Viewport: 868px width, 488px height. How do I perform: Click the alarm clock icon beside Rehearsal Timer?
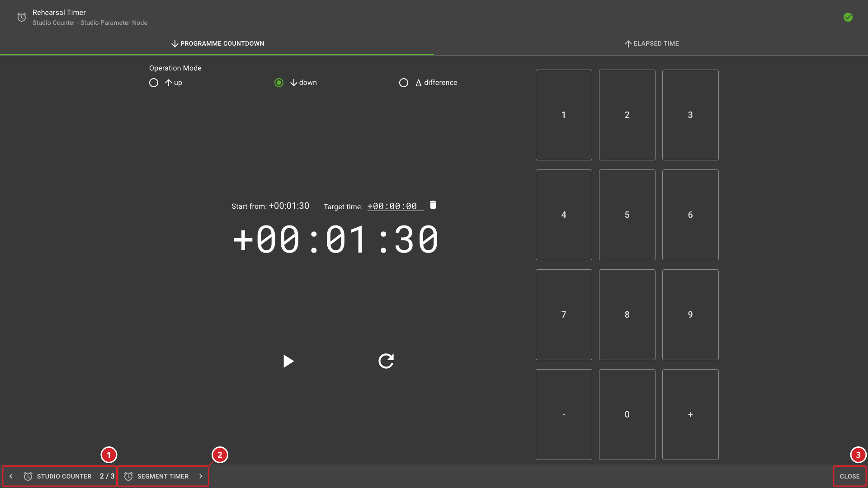22,17
